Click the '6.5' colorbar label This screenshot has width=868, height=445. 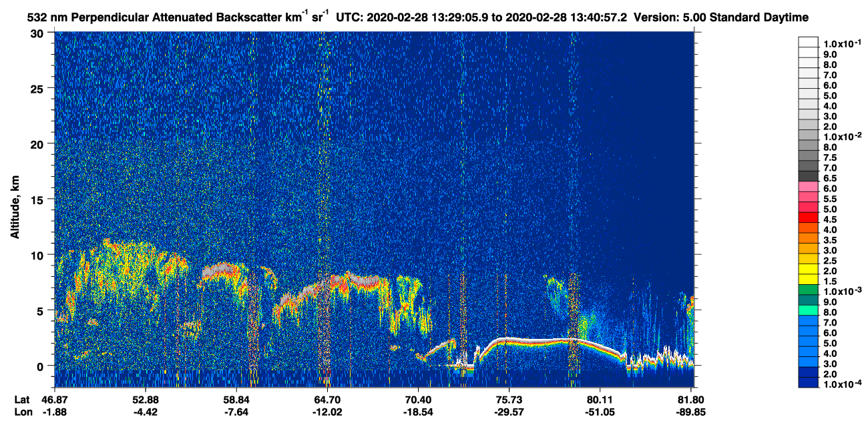point(830,178)
